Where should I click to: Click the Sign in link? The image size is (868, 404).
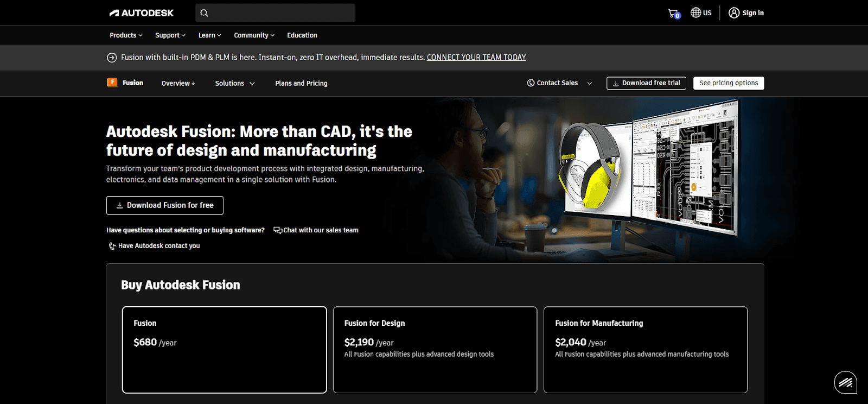point(753,13)
